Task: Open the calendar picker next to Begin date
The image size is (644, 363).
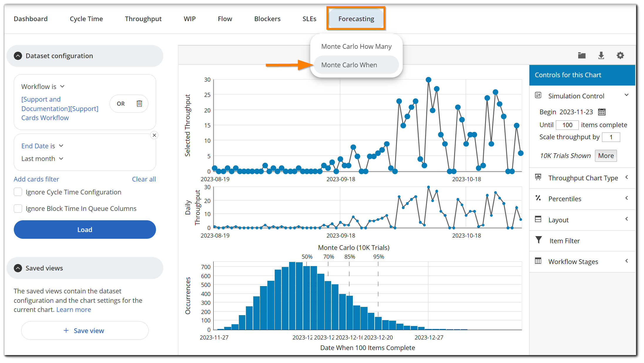Action: tap(602, 112)
